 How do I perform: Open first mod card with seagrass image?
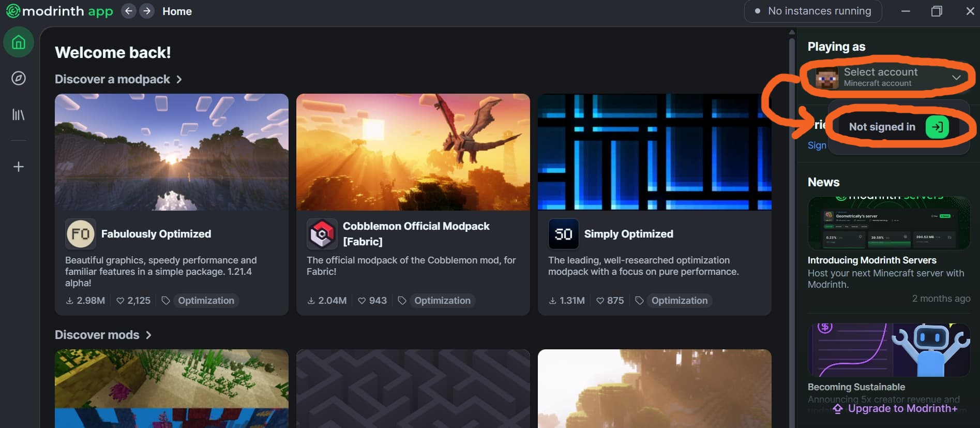point(172,389)
